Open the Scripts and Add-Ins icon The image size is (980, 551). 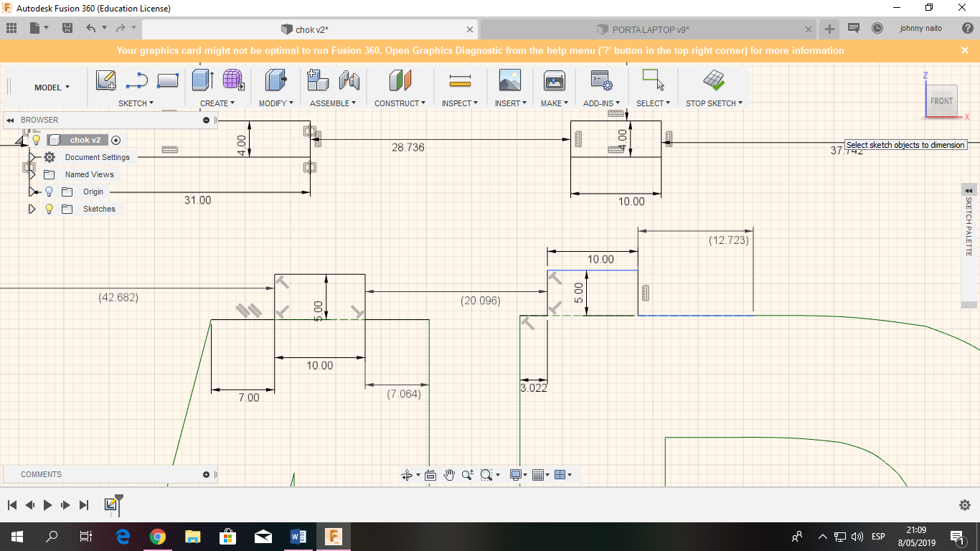tap(601, 80)
